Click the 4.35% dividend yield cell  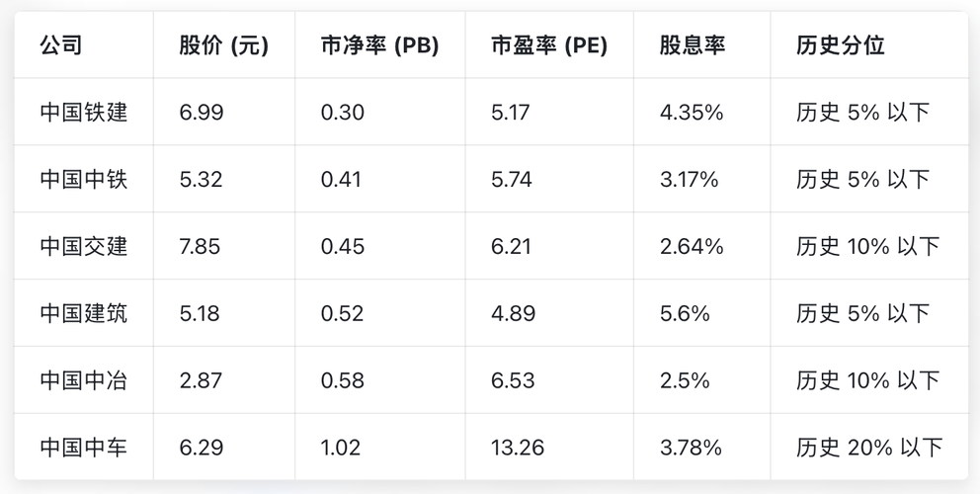692,113
